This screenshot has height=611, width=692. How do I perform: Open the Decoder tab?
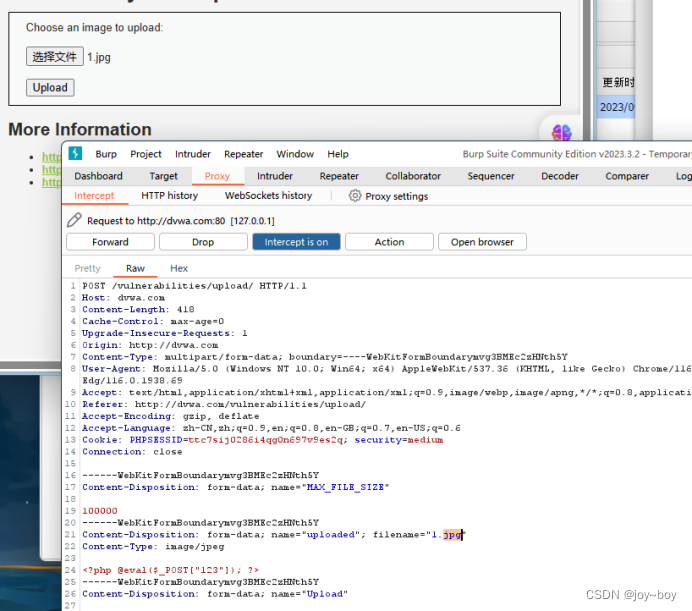click(x=560, y=176)
